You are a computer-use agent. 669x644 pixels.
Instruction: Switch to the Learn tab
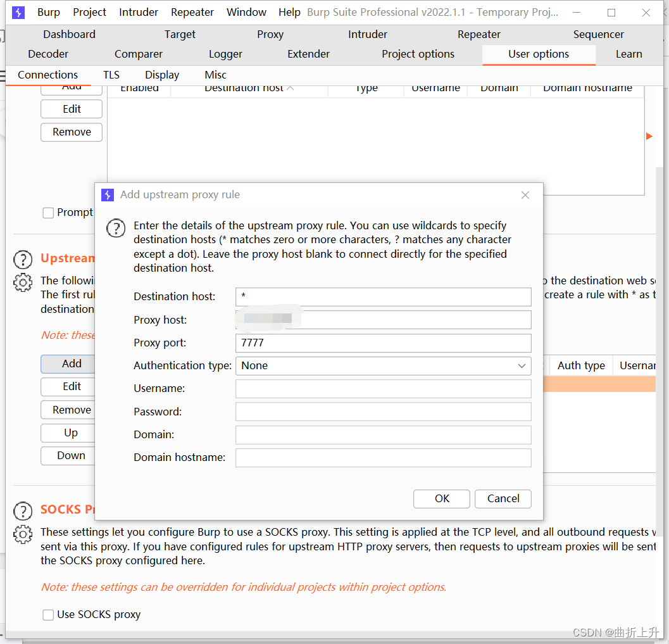tap(628, 54)
